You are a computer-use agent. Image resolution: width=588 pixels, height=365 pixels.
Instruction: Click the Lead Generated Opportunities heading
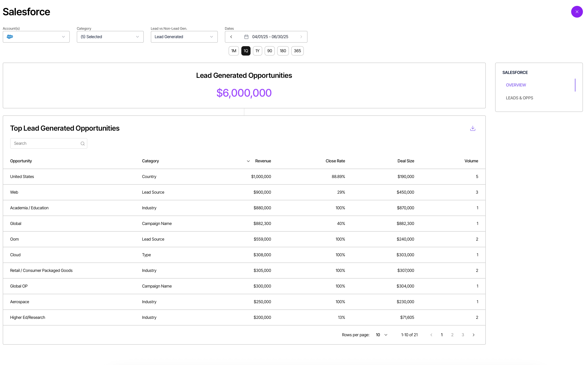click(244, 75)
